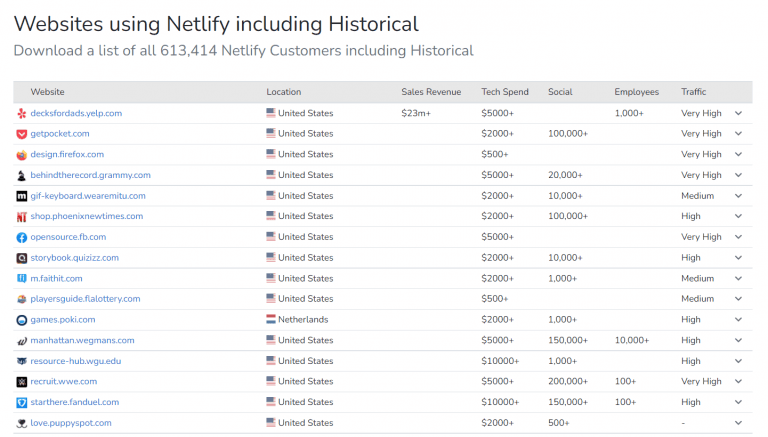Sort table by Tech Spend column header
This screenshot has height=437, width=768.
pyautogui.click(x=504, y=92)
